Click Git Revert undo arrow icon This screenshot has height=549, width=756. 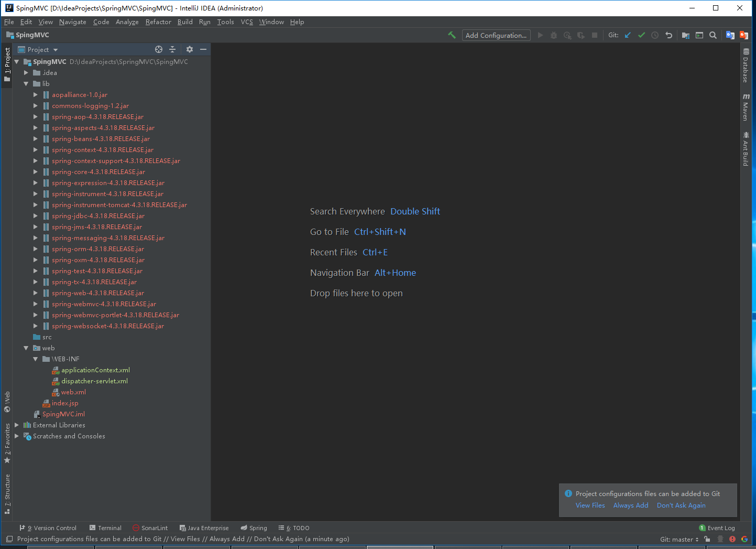coord(669,35)
